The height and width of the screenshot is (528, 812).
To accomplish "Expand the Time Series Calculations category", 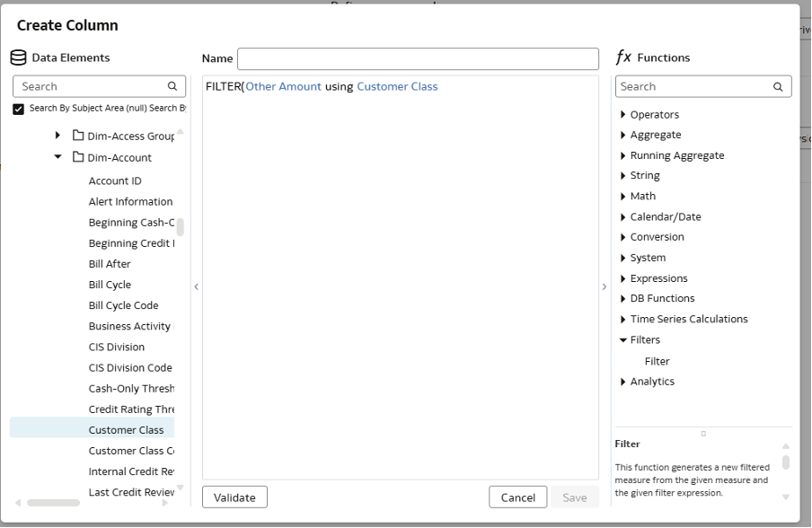I will pyautogui.click(x=623, y=320).
